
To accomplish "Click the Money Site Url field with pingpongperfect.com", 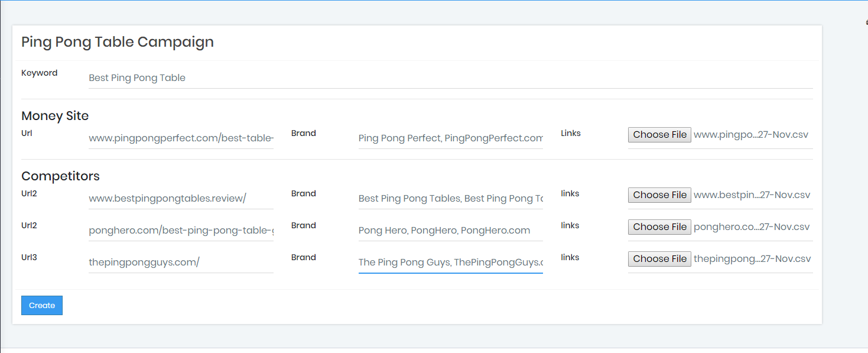I will tap(181, 138).
